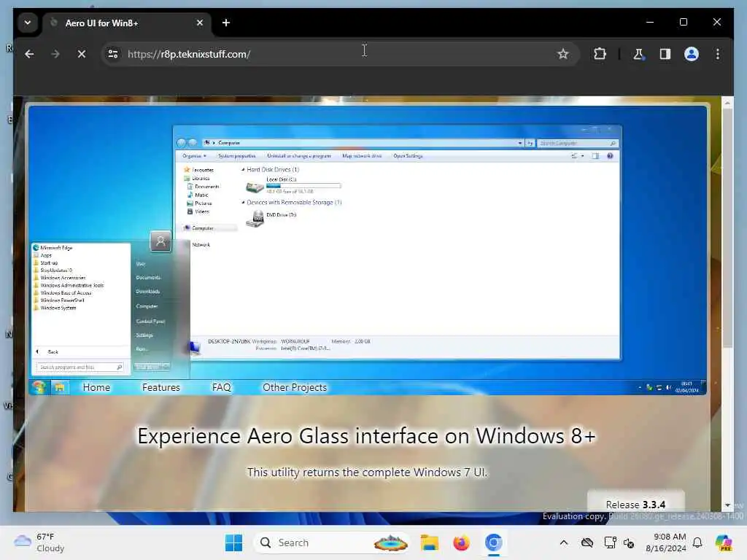
Task: Go forward to the next page
Action: (x=55, y=54)
